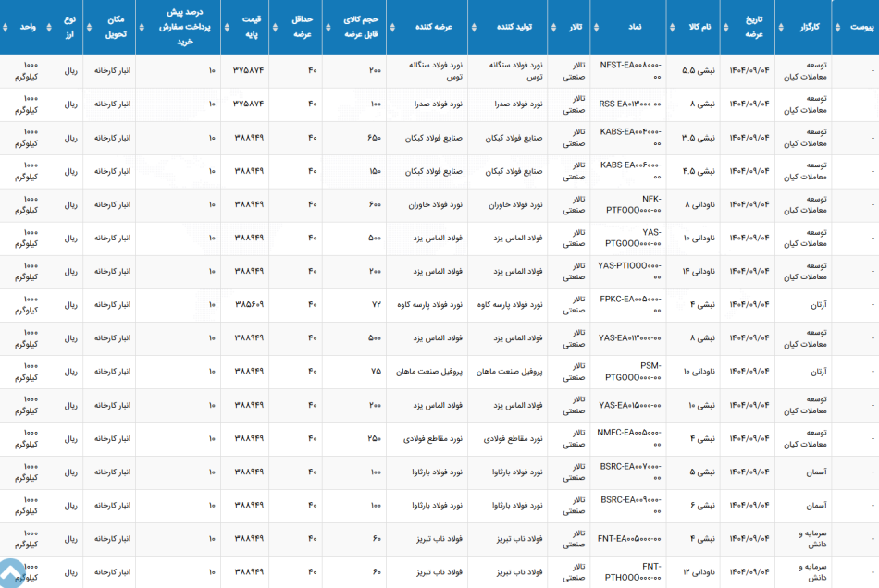This screenshot has height=588, width=879.
Task: Select the PSM-PTG000000-00 symbol cell
Action: (633, 372)
